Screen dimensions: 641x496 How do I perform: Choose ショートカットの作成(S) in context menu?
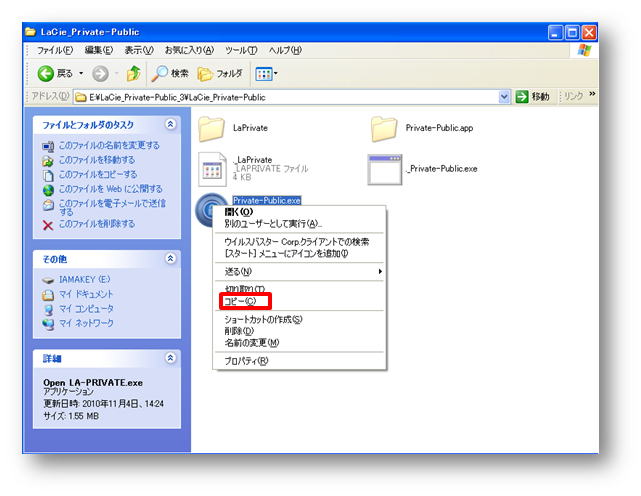coord(299,319)
